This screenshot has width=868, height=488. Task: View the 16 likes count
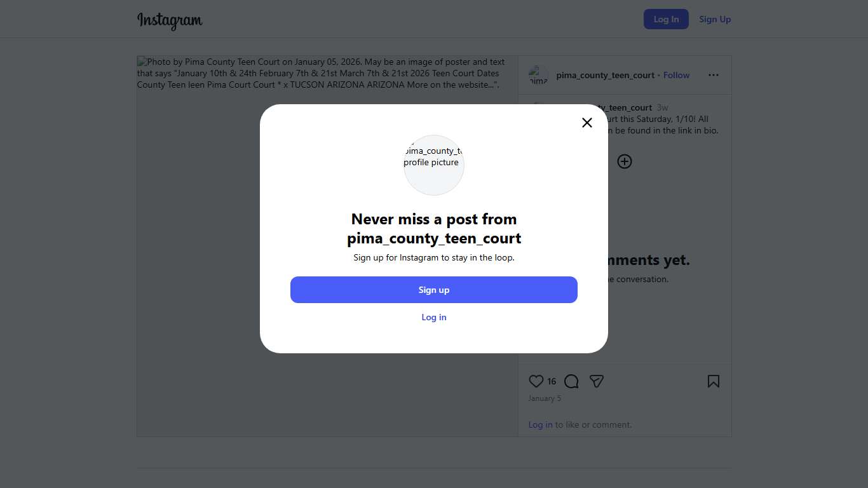coord(552,381)
